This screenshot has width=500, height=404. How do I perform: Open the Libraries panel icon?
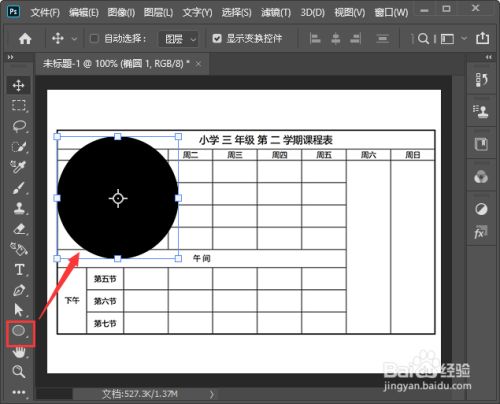tap(481, 144)
